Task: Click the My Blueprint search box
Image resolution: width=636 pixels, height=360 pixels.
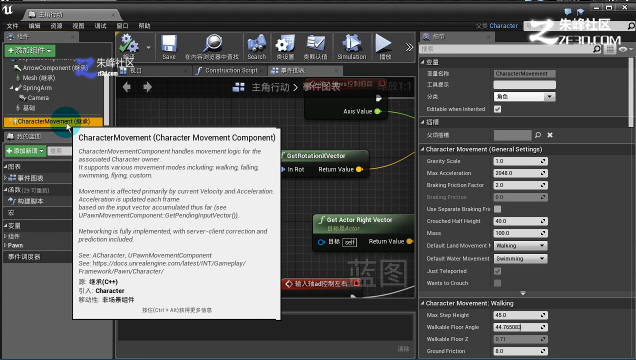Action: click(60, 151)
